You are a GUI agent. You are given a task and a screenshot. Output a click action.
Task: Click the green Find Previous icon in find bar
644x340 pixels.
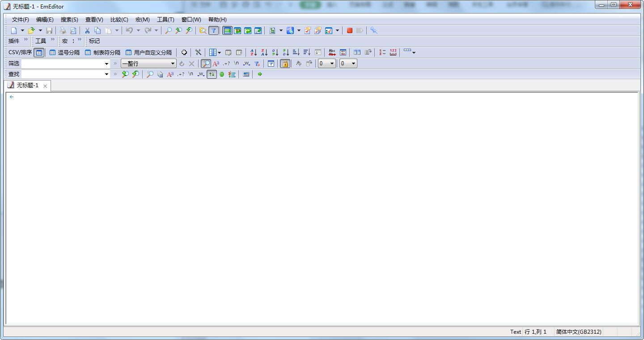(x=125, y=74)
